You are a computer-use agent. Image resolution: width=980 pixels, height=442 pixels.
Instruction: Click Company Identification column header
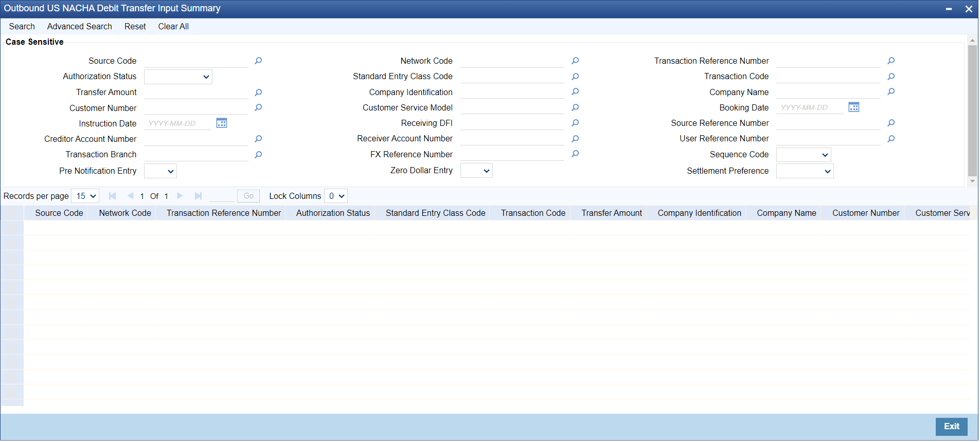tap(699, 213)
